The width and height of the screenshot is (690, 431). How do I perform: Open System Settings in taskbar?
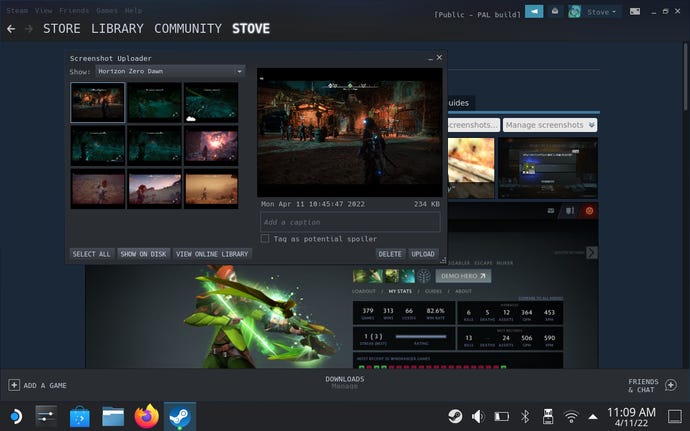pyautogui.click(x=46, y=416)
